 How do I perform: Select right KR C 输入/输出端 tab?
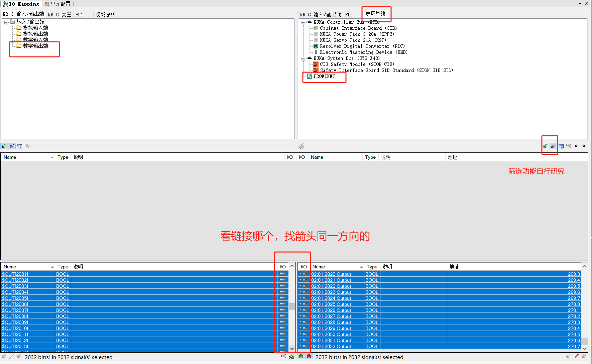click(321, 14)
